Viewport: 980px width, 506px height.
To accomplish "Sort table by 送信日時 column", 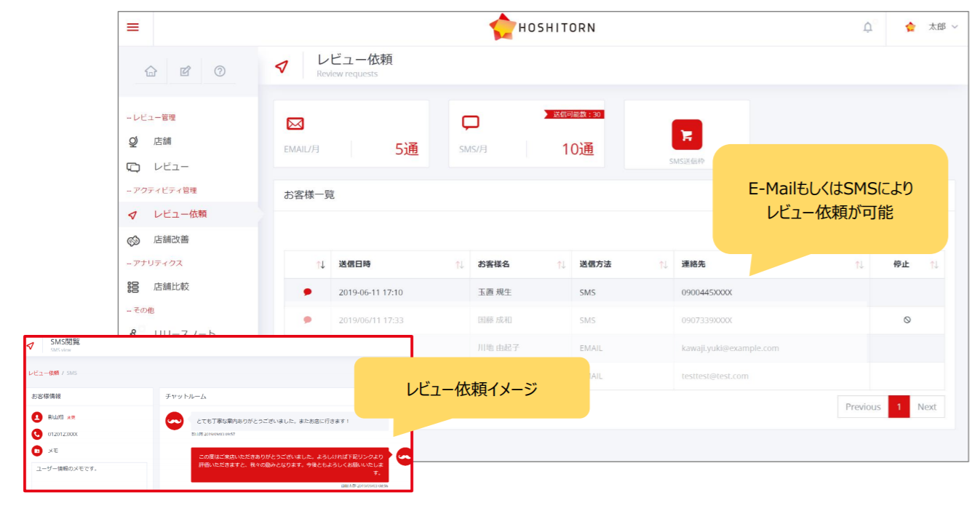I will tap(459, 264).
